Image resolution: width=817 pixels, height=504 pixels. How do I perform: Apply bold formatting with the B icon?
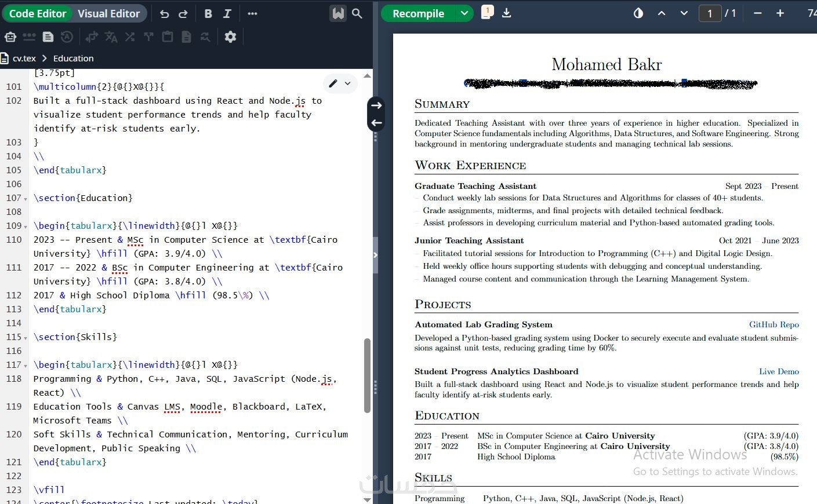[208, 13]
